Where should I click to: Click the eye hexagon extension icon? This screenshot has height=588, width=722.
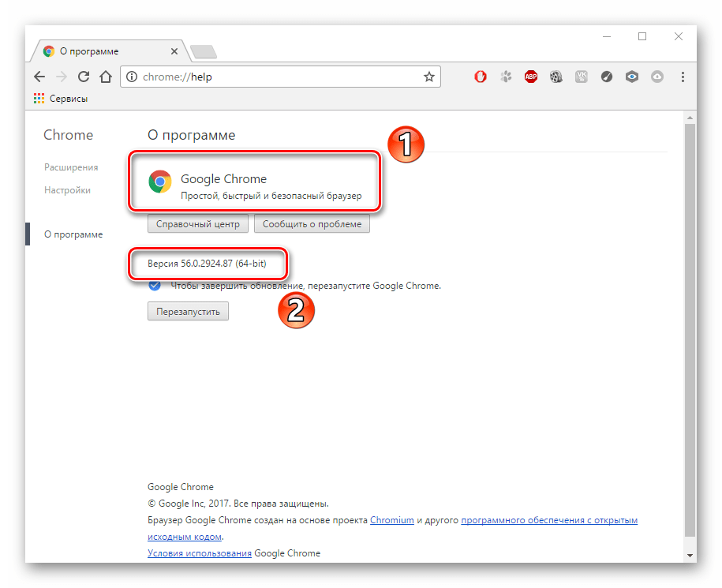click(632, 77)
